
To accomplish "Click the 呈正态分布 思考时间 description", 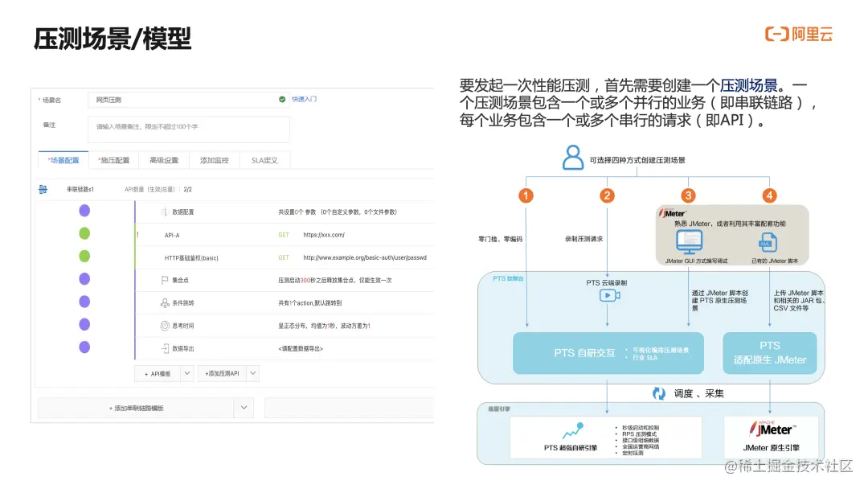I will [325, 326].
